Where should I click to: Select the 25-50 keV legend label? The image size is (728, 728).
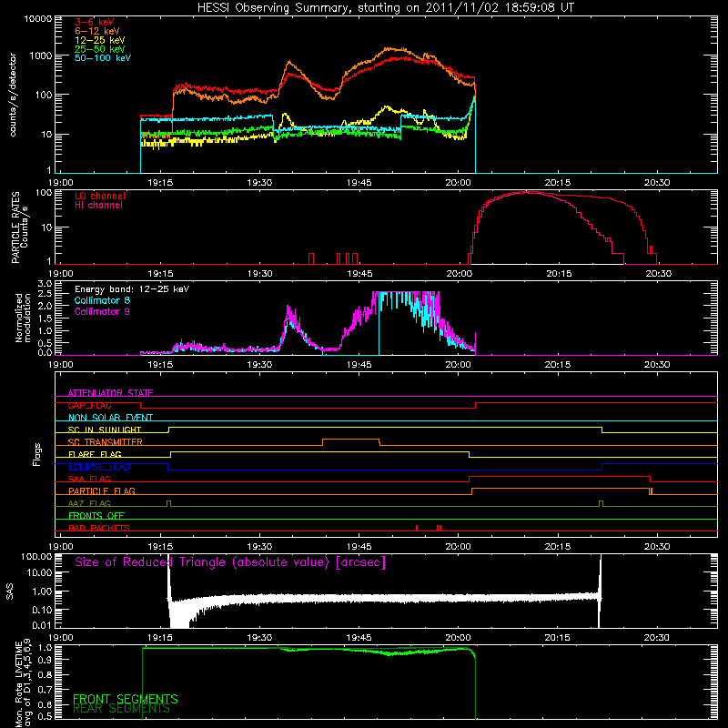pos(100,49)
